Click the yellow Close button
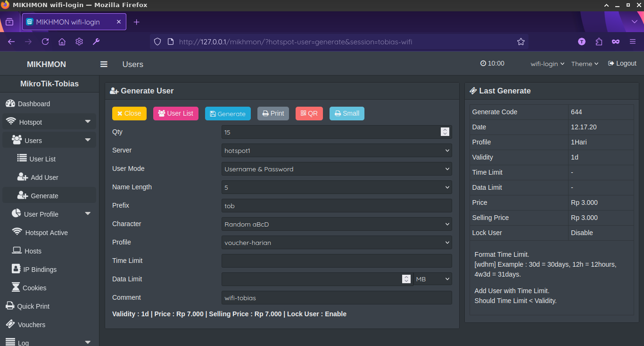This screenshot has width=644, height=346. pyautogui.click(x=129, y=114)
